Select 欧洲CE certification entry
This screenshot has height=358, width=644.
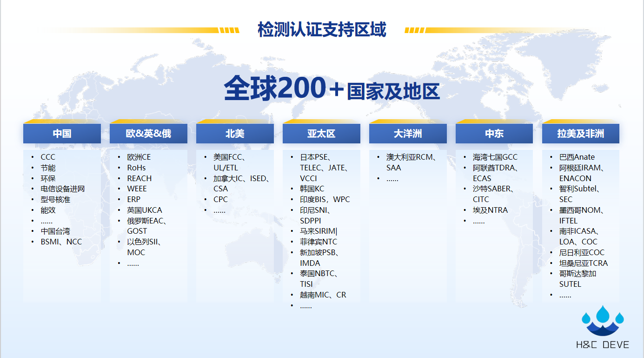[139, 157]
